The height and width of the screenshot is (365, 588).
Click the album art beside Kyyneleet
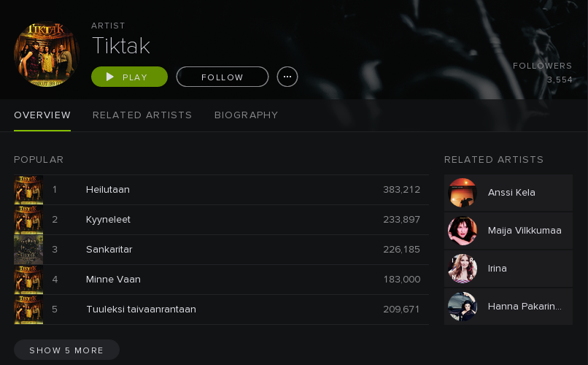[28, 220]
